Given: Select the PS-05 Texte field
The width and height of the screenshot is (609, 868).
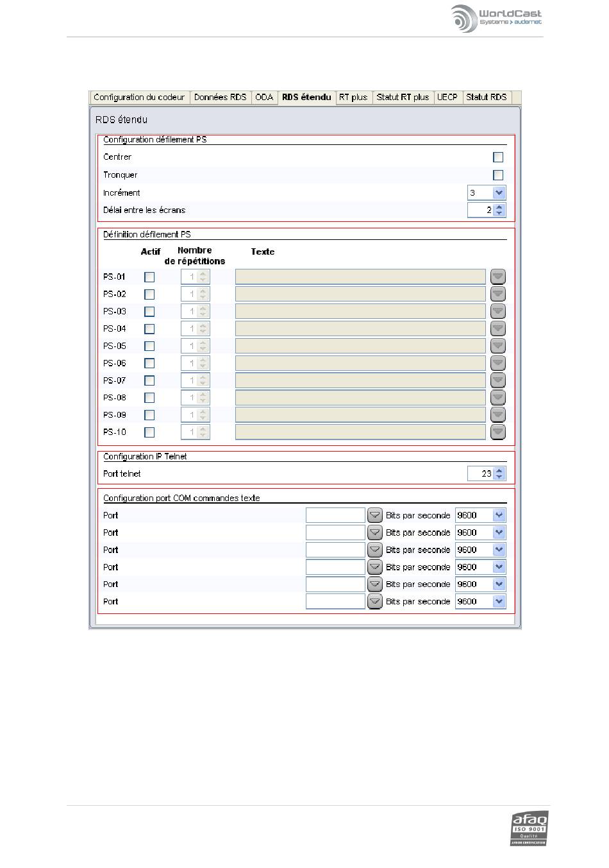Looking at the screenshot, I should coord(361,346).
